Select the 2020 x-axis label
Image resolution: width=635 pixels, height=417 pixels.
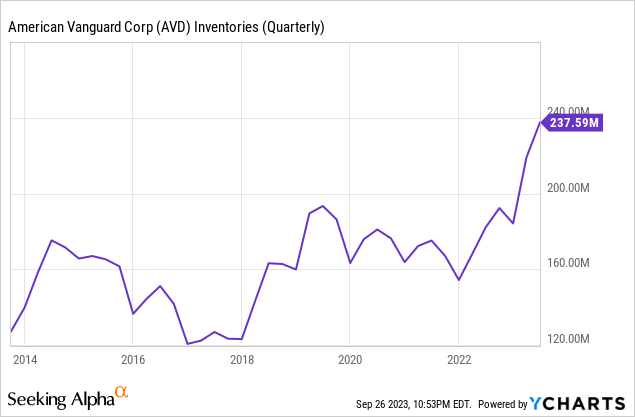350,358
